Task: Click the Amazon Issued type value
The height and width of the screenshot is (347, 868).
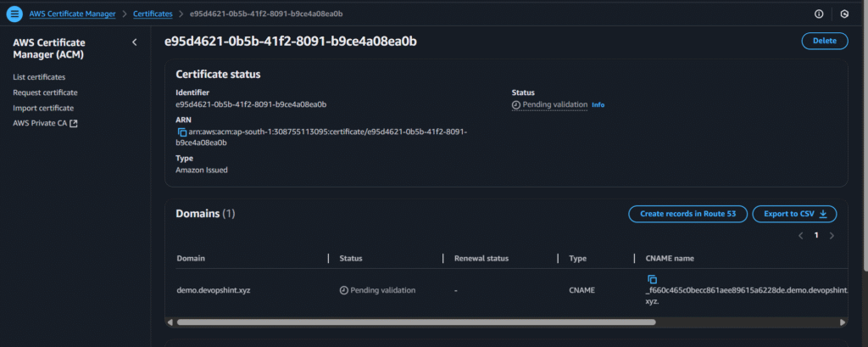Action: (202, 171)
